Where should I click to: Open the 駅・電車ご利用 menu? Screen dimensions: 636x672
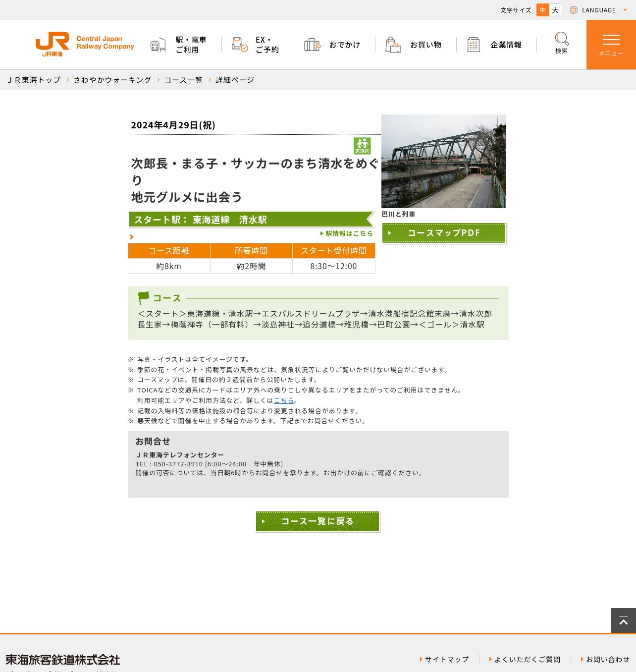(x=191, y=45)
